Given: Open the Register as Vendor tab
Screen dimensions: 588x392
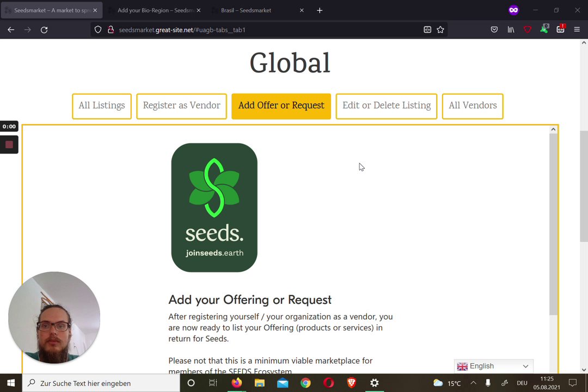Looking at the screenshot, I should point(181,106).
